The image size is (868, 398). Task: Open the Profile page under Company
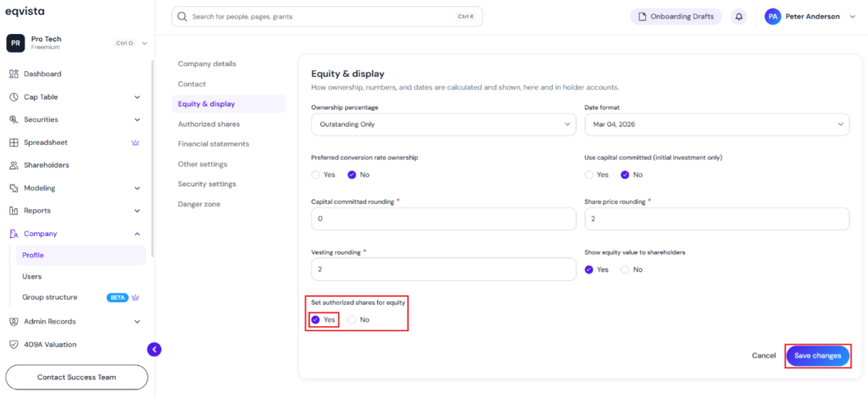[81, 256]
